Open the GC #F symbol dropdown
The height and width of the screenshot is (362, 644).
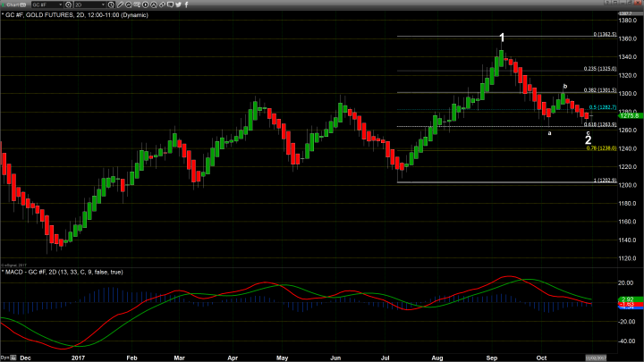(47, 5)
